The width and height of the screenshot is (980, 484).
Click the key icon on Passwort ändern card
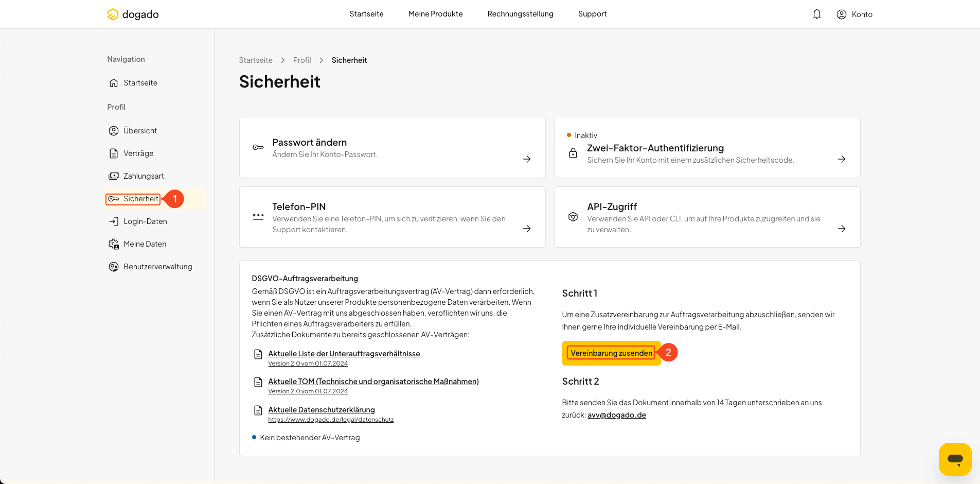[x=258, y=148]
